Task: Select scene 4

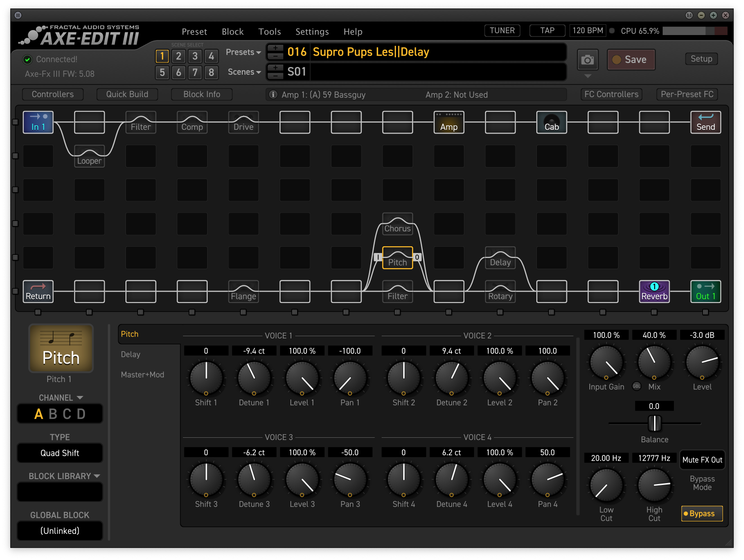Action: 211,56
